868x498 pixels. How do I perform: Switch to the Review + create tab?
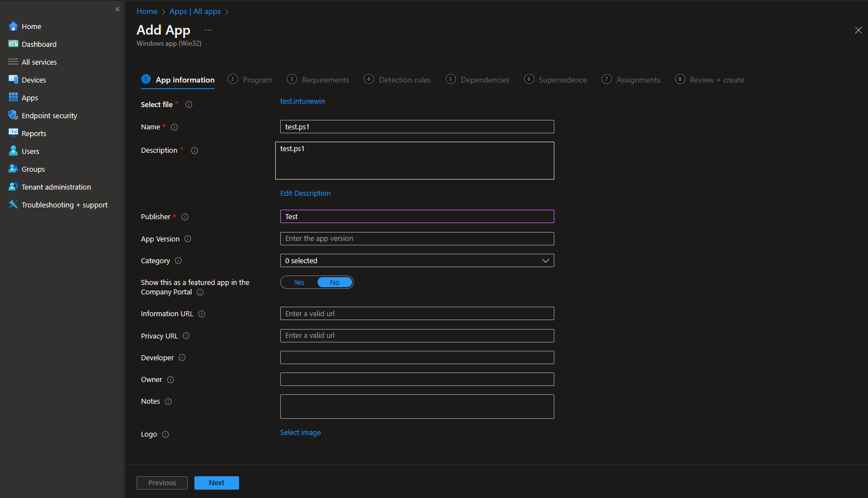(710, 80)
